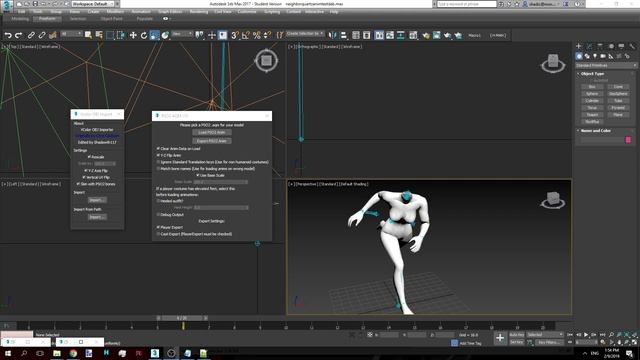This screenshot has height=360, width=640.
Task: Choose the Rectangular Selection Region tool
Action: click(110, 36)
